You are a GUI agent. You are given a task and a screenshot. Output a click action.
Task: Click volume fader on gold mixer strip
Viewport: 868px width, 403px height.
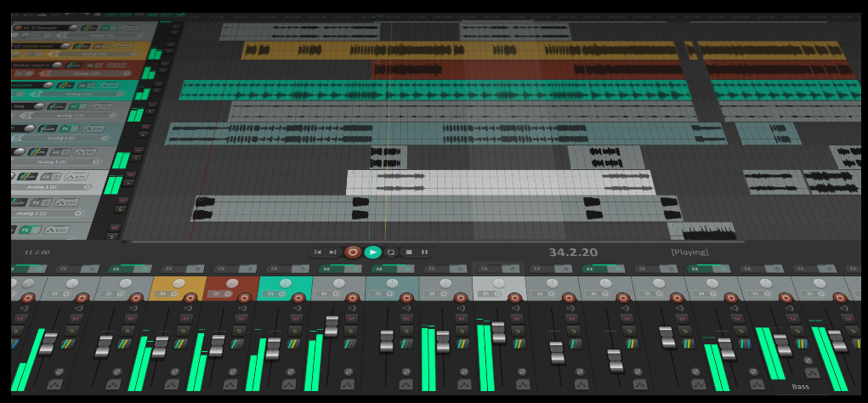tap(161, 347)
